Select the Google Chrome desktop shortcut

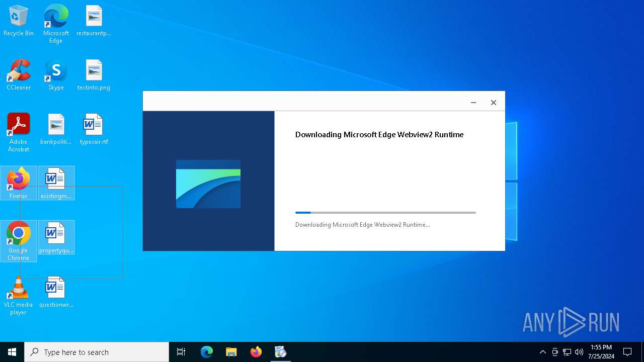click(x=19, y=241)
